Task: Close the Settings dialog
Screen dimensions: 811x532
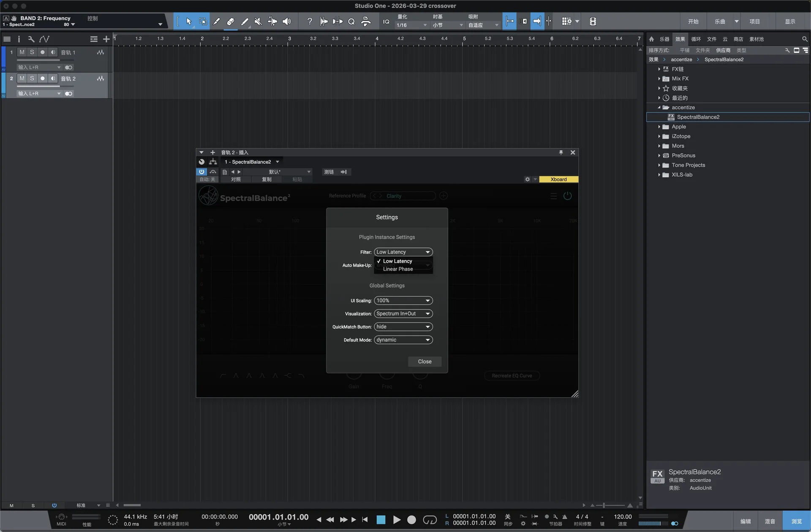Action: (x=425, y=361)
